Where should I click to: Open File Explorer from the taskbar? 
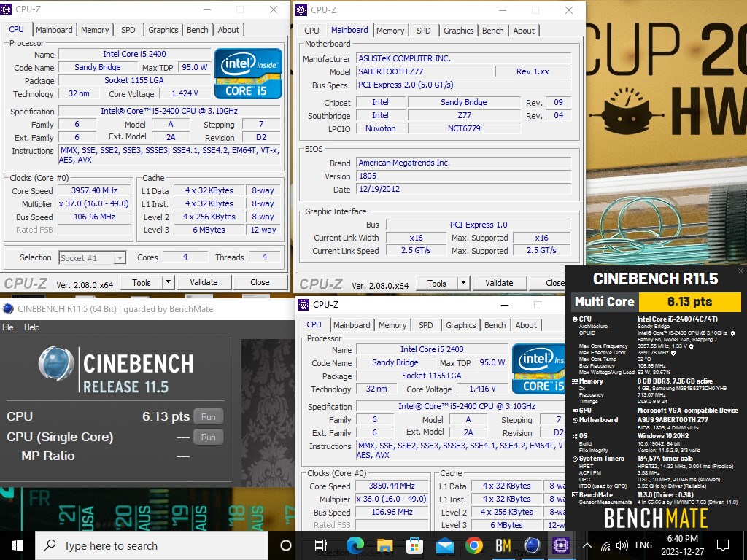384,545
